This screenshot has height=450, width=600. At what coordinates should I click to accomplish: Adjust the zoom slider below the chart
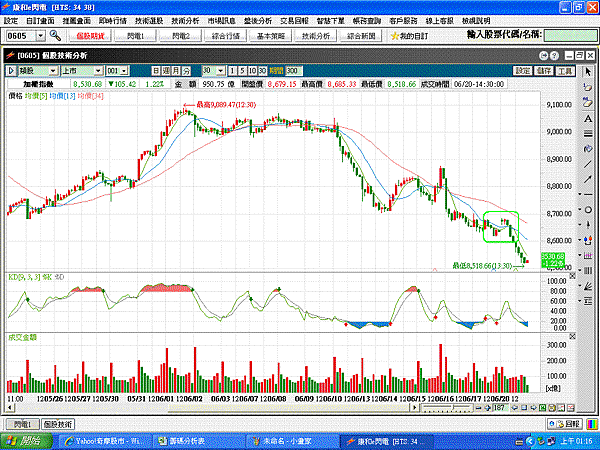click(x=446, y=408)
